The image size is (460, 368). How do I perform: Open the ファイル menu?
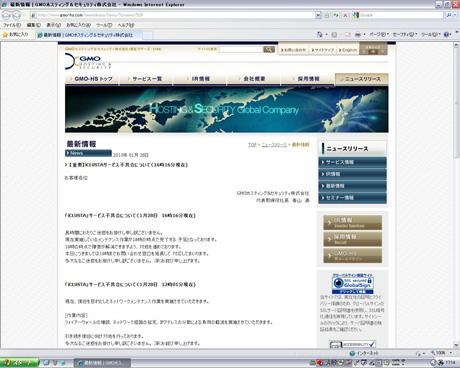point(12,25)
